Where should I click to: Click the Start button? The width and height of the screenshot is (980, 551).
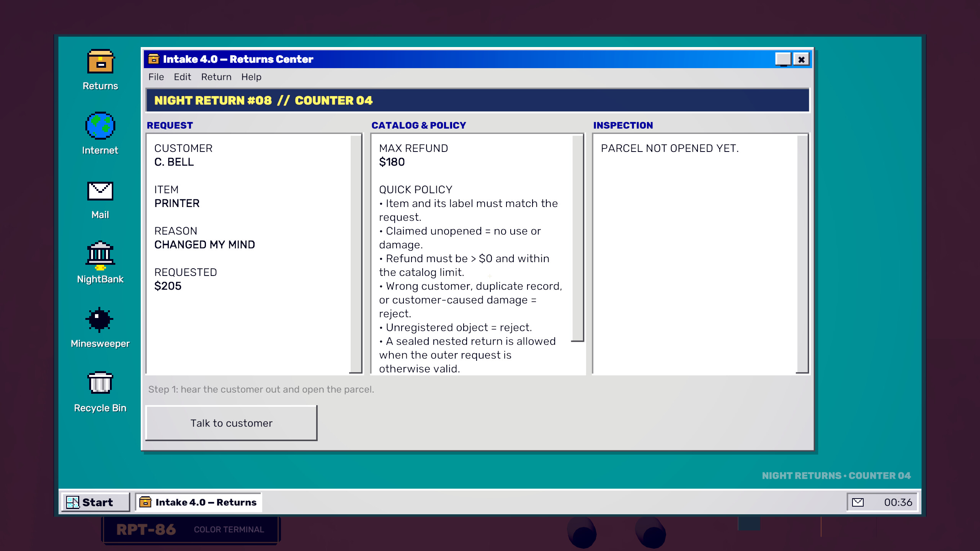point(96,502)
